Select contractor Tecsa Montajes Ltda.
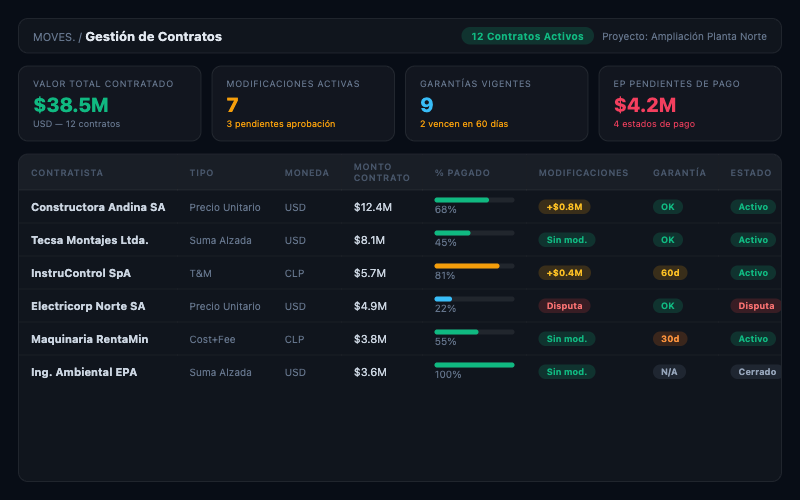800x500 pixels. pos(90,240)
